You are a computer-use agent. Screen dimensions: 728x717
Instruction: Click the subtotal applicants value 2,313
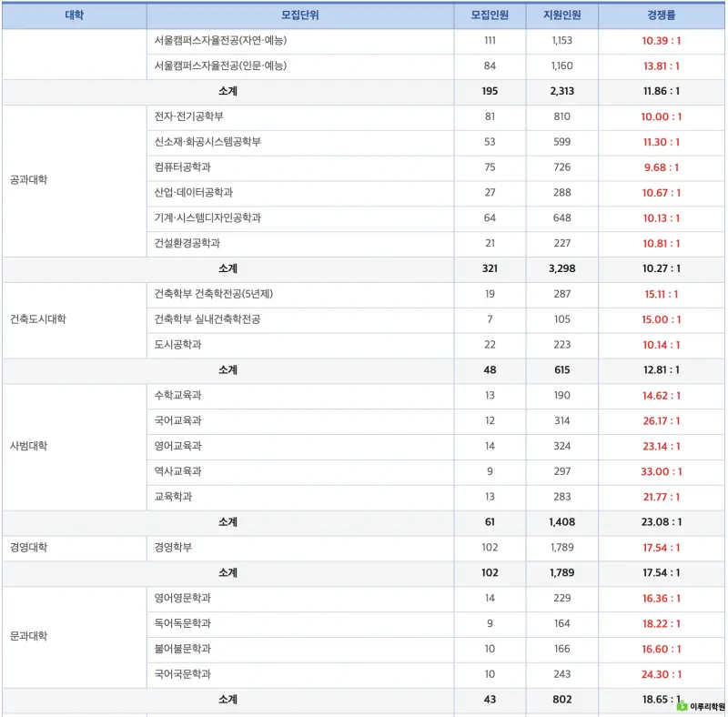561,91
